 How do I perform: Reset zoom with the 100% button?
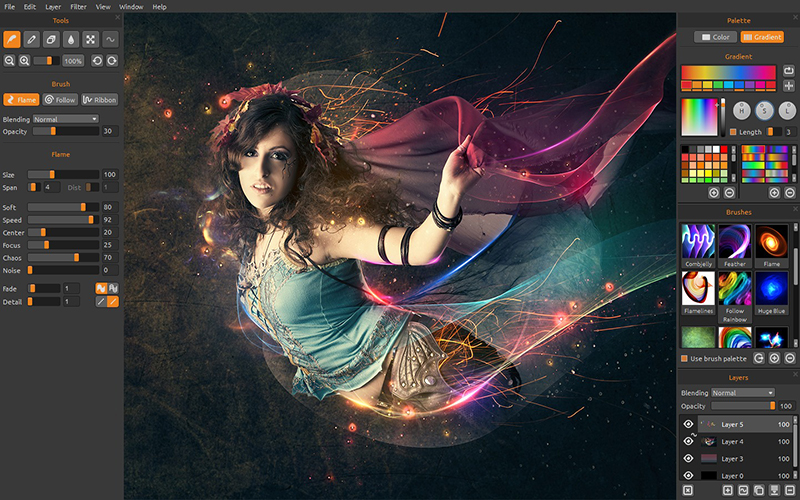coord(73,61)
